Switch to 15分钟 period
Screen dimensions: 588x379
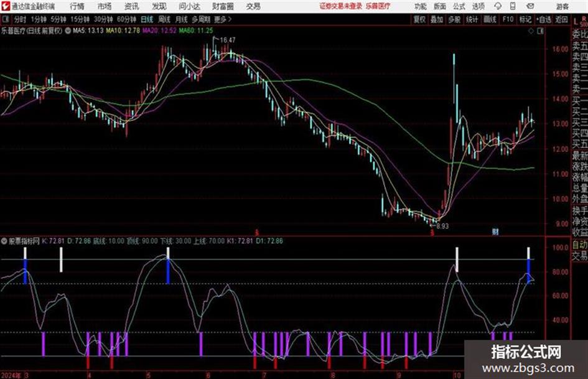pos(80,19)
